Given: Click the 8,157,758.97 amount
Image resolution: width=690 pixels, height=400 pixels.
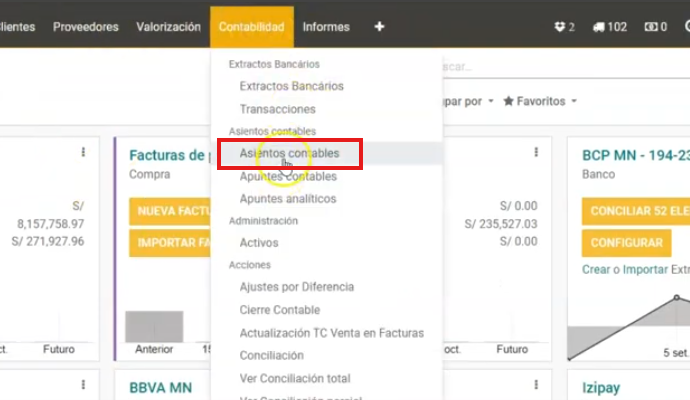Looking at the screenshot, I should (51, 224).
